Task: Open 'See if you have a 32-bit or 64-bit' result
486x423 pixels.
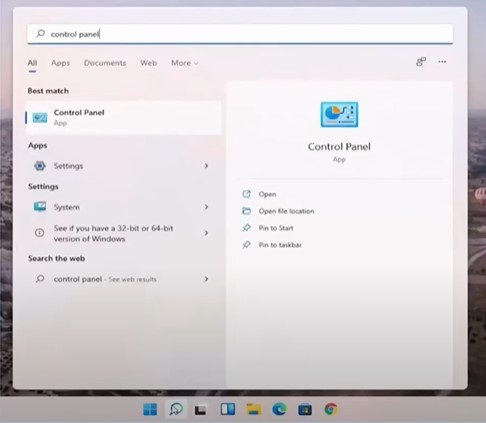Action: [123, 233]
